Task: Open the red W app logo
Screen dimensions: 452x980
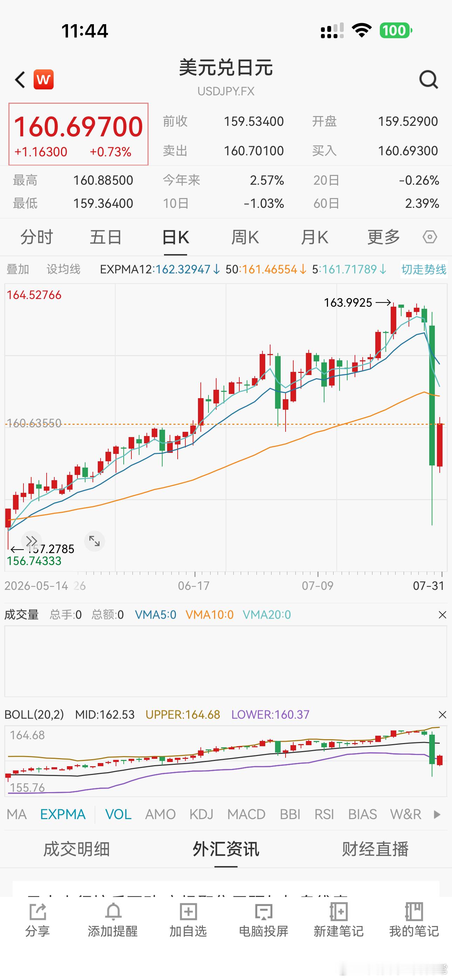Action: pos(43,80)
